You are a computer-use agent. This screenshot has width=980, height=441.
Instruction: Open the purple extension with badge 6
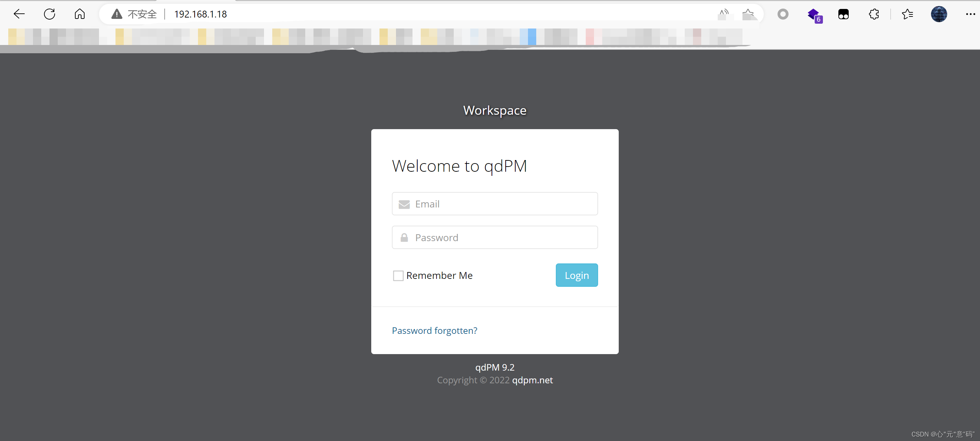[814, 14]
